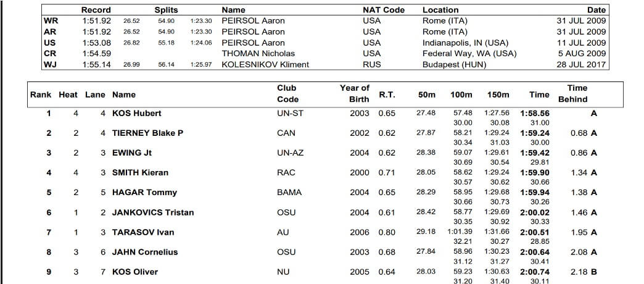Click the Club Code column header
Viewport: 644px width, 284px height.
click(x=287, y=94)
